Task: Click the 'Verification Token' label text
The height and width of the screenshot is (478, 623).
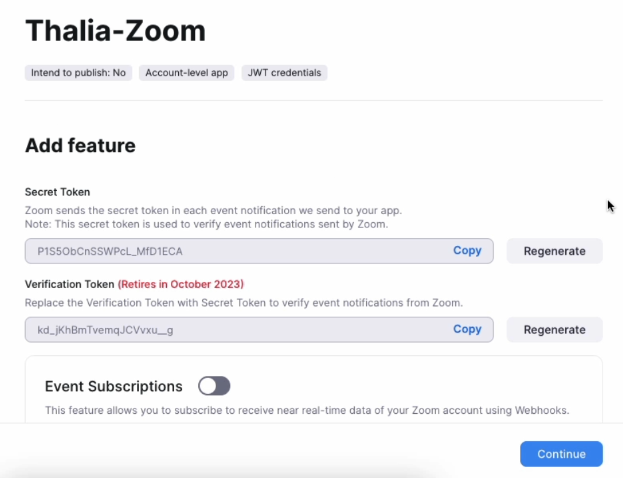Action: click(x=69, y=284)
